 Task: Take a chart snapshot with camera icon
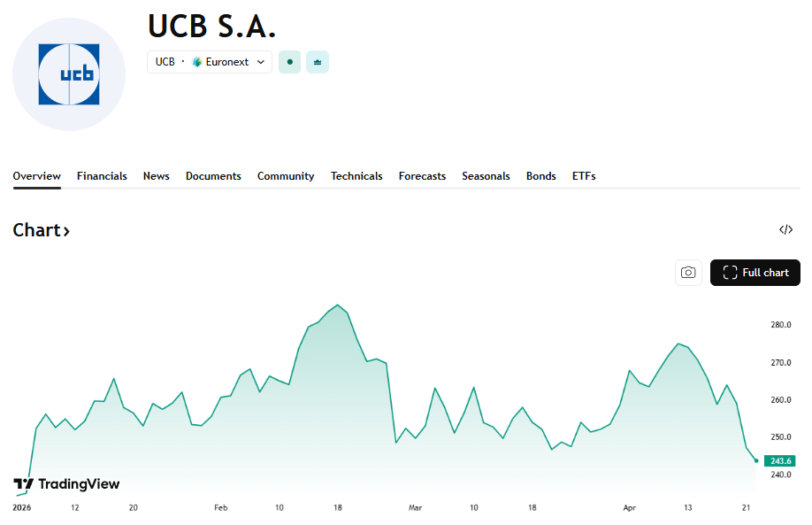tap(688, 273)
